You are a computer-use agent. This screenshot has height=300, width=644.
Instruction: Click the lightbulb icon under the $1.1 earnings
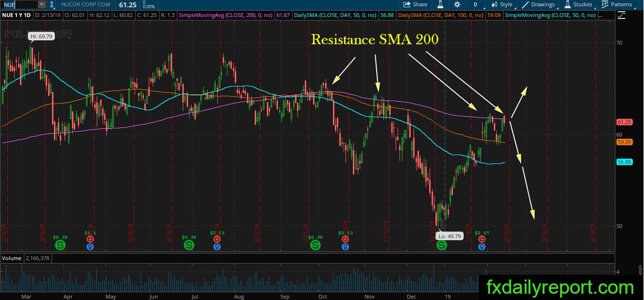click(90, 247)
